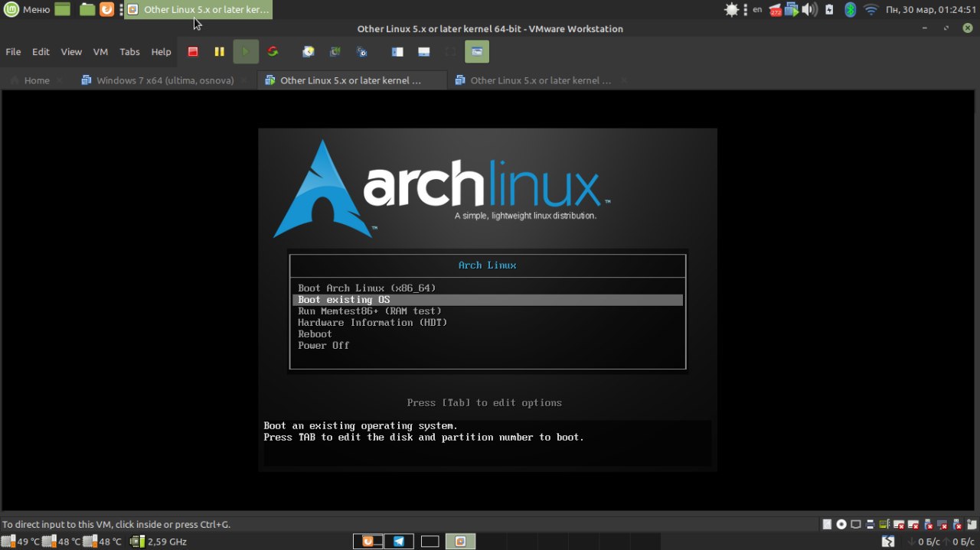
Task: Open the Snapshot Manager toolbar icon
Action: [362, 52]
